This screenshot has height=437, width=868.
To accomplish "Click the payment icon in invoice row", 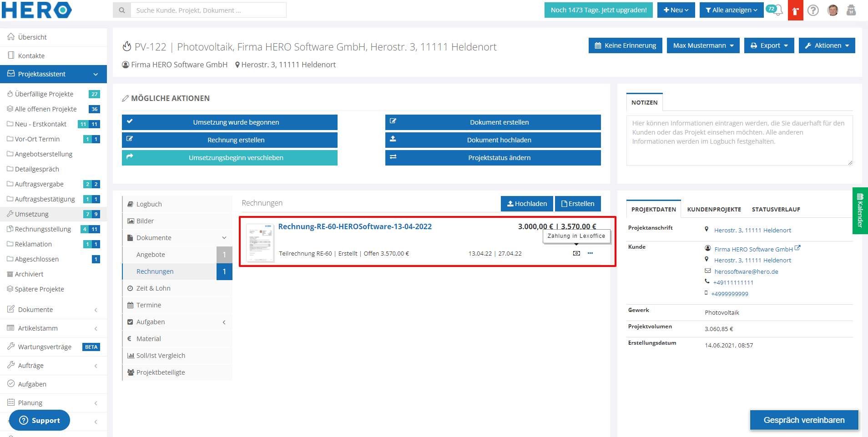I will 576,253.
